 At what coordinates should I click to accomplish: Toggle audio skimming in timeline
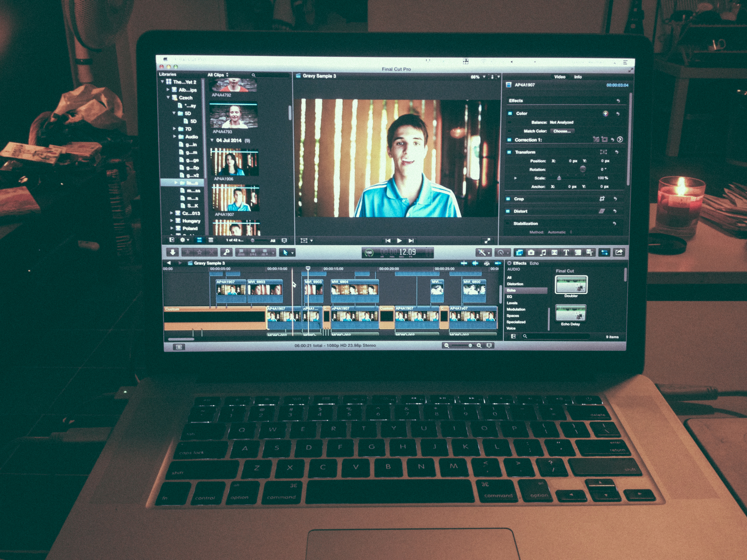[475, 263]
